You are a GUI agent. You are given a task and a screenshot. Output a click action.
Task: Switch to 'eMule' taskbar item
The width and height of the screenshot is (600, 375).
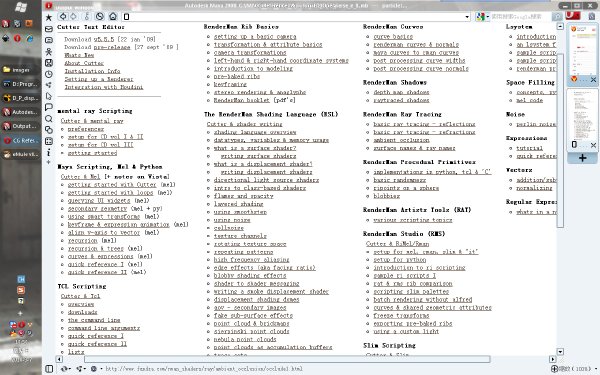point(21,155)
